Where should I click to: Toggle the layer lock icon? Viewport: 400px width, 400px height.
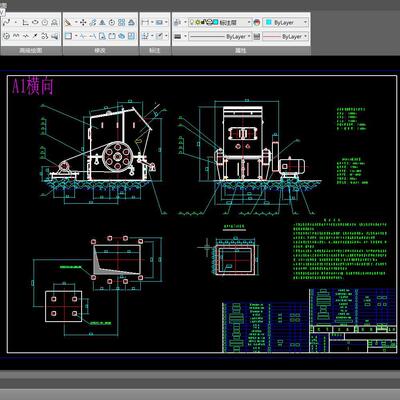tap(203, 22)
